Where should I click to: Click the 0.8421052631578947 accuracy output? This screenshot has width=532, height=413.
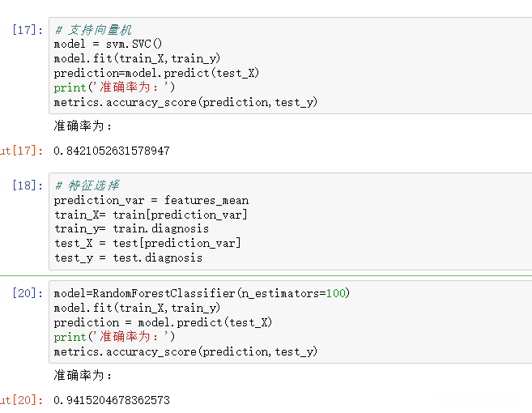coord(112,151)
